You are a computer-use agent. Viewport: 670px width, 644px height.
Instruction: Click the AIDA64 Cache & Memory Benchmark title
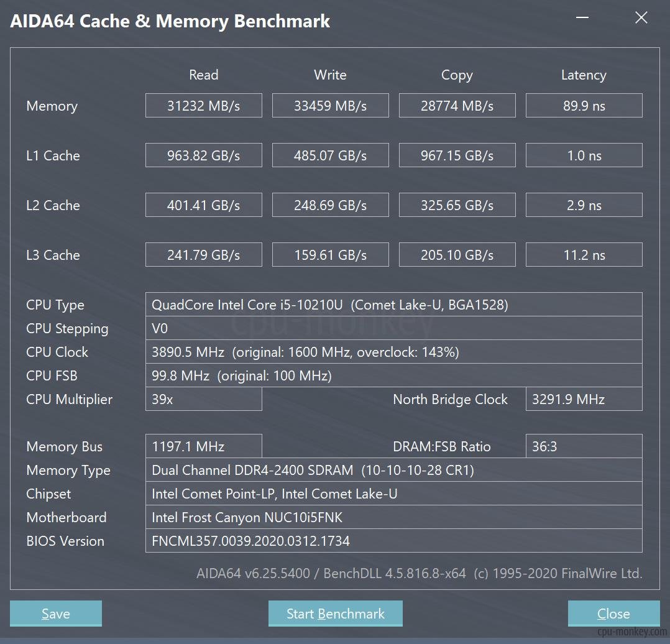pyautogui.click(x=170, y=21)
